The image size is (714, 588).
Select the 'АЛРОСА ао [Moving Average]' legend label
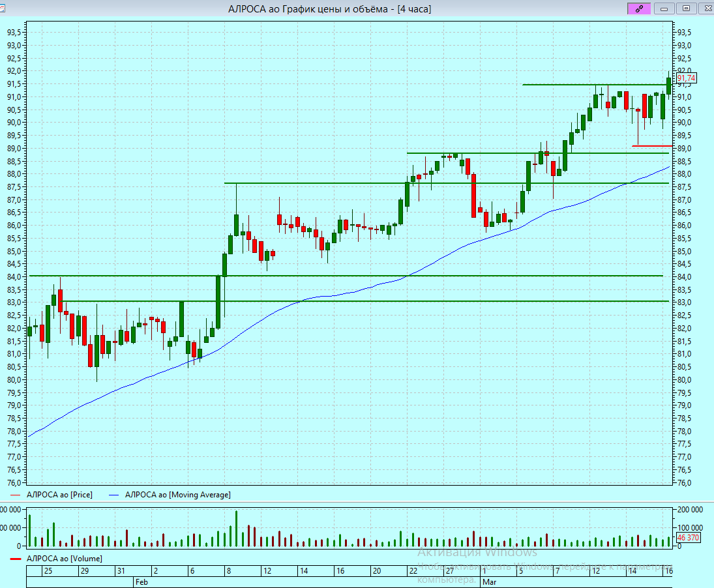pyautogui.click(x=178, y=495)
